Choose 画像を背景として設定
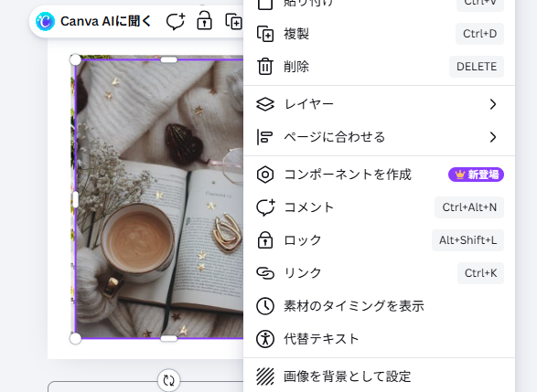Viewport: 537px width, 392px height. click(x=380, y=376)
